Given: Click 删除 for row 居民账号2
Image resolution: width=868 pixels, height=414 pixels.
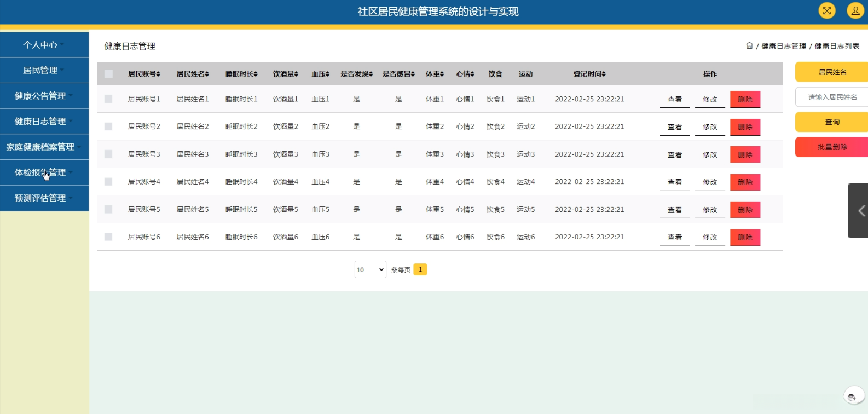Looking at the screenshot, I should pyautogui.click(x=745, y=127).
